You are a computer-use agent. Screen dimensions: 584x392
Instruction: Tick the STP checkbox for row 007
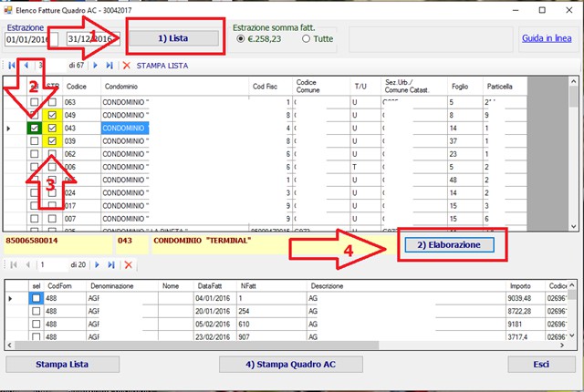click(x=52, y=219)
